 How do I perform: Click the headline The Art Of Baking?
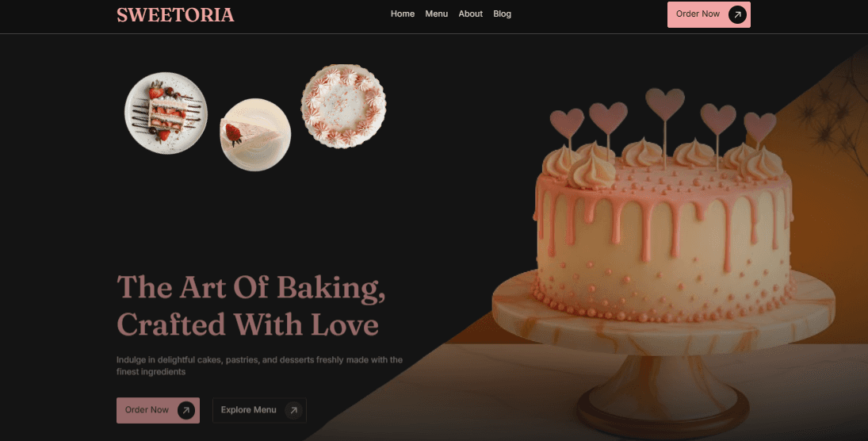250,288
